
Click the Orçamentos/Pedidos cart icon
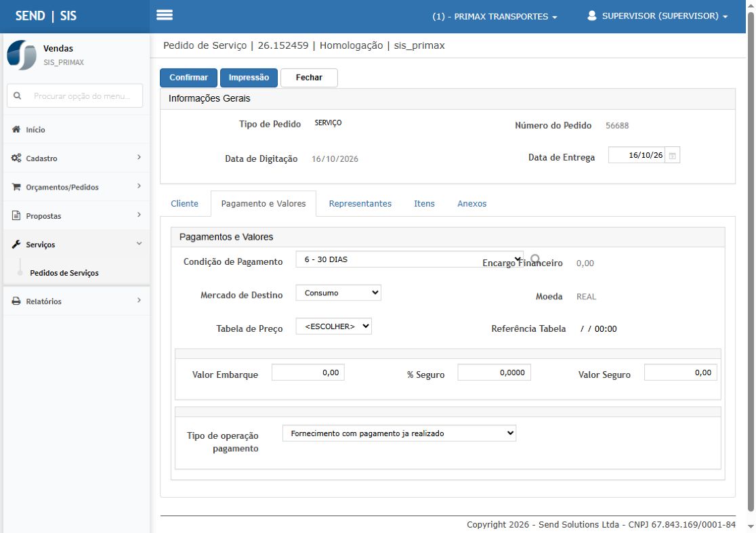16,187
